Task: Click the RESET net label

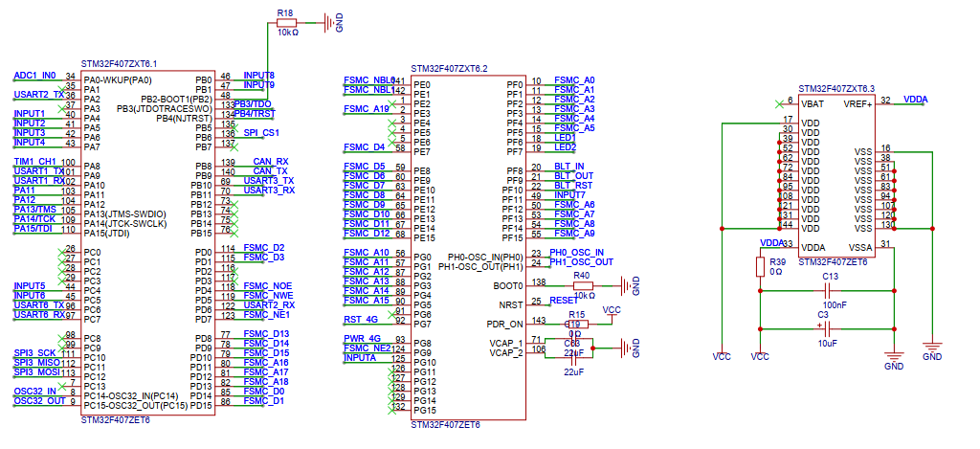Action: tap(564, 301)
